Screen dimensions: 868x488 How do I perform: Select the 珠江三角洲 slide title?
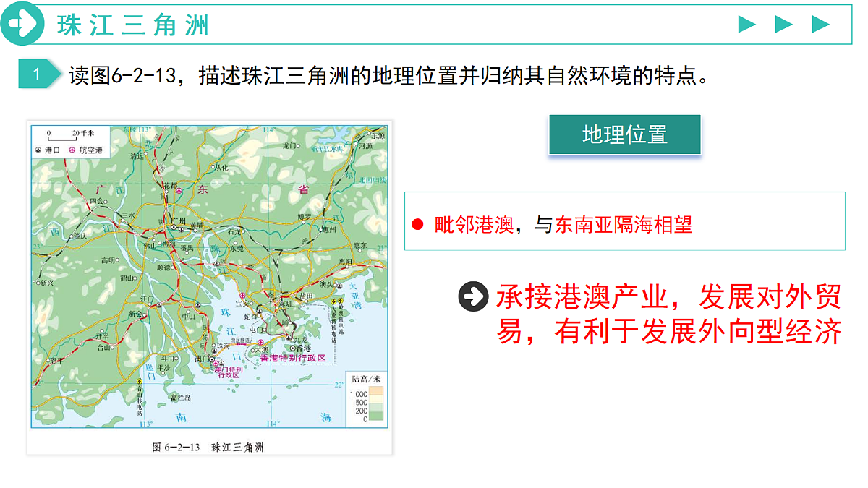pyautogui.click(x=134, y=25)
